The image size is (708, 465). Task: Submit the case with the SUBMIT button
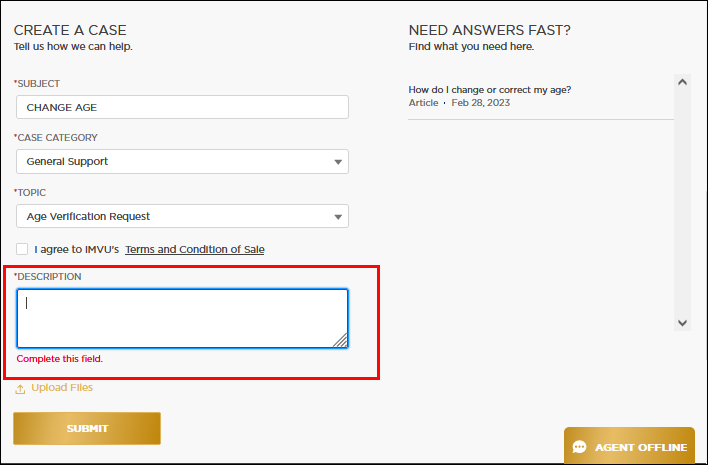click(x=87, y=428)
